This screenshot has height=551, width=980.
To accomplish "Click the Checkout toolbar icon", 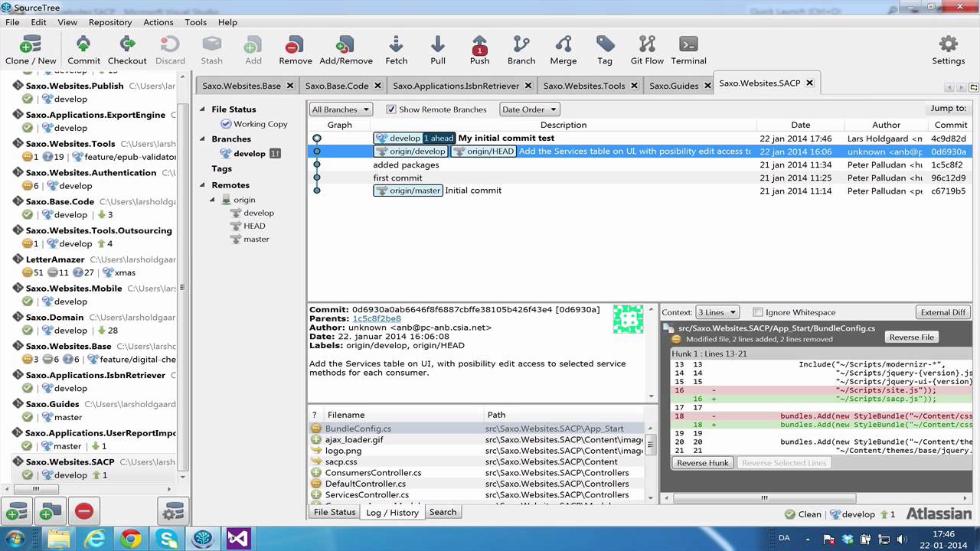I will point(127,50).
